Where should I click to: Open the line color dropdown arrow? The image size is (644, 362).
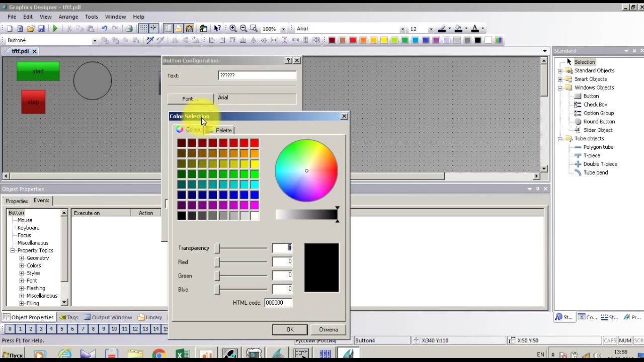click(449, 29)
